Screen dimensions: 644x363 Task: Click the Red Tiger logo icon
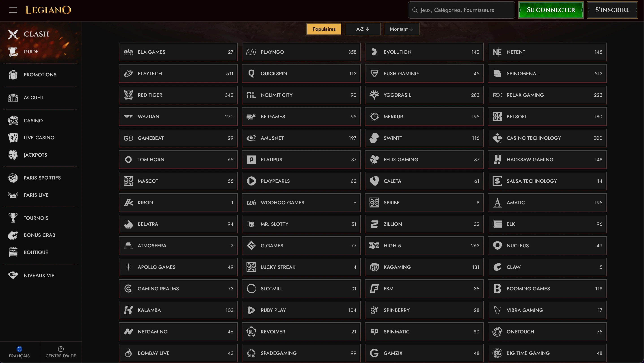click(x=128, y=95)
